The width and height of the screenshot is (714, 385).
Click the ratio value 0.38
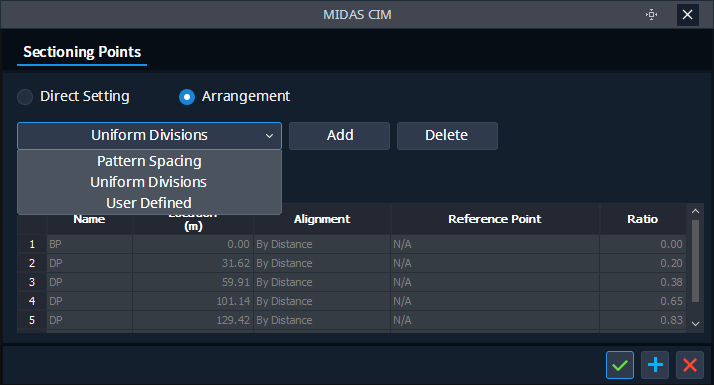[x=643, y=282]
